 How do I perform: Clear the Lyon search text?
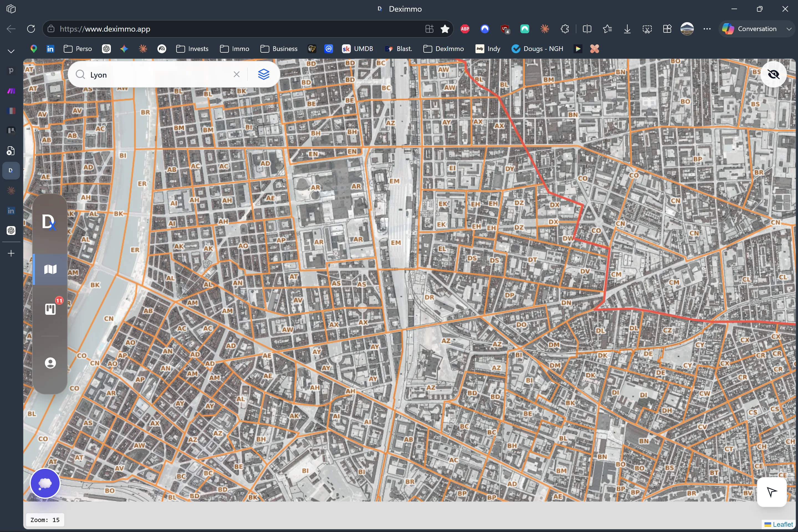[236, 74]
